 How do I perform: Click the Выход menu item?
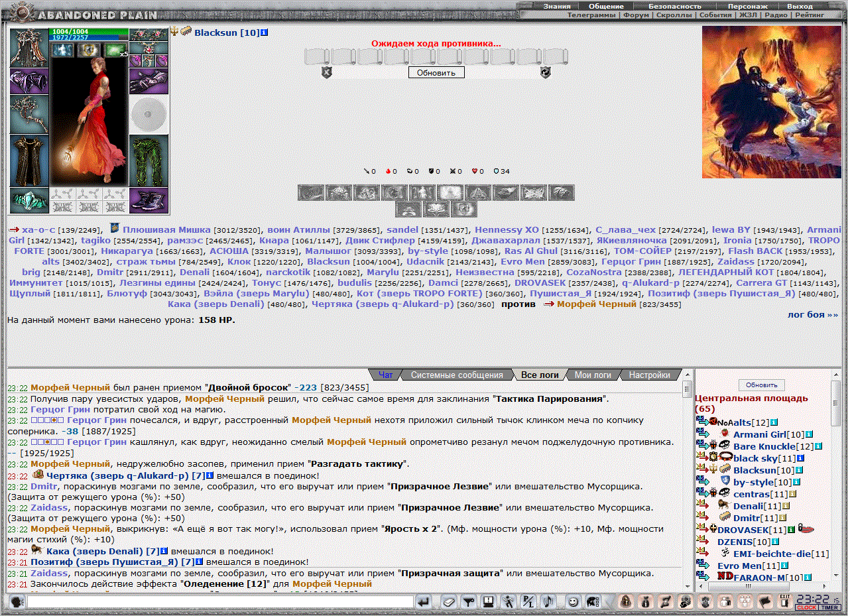[800, 6]
